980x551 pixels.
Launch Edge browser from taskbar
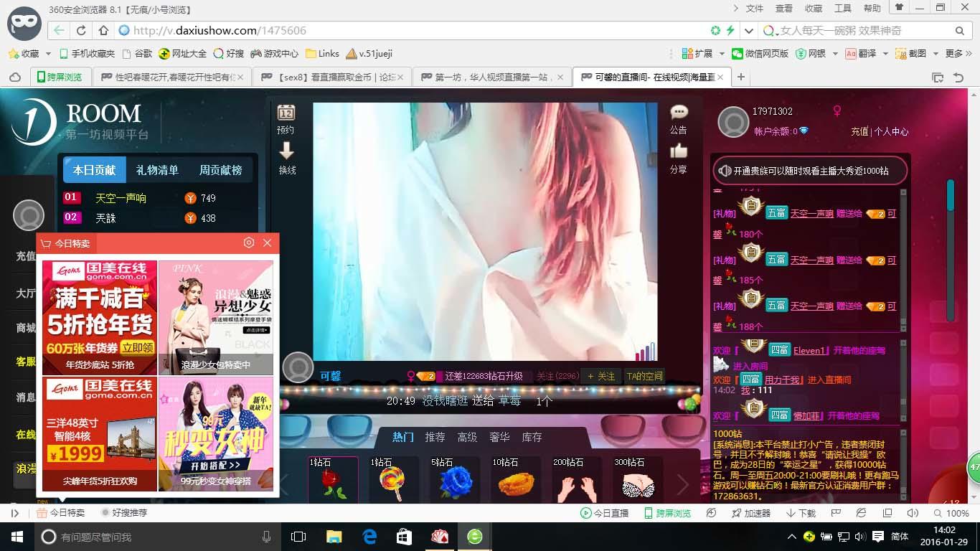pyautogui.click(x=369, y=537)
